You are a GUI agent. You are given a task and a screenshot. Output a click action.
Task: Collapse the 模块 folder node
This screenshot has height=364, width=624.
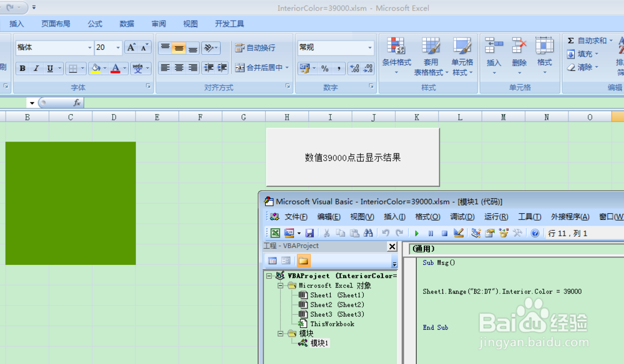280,333
